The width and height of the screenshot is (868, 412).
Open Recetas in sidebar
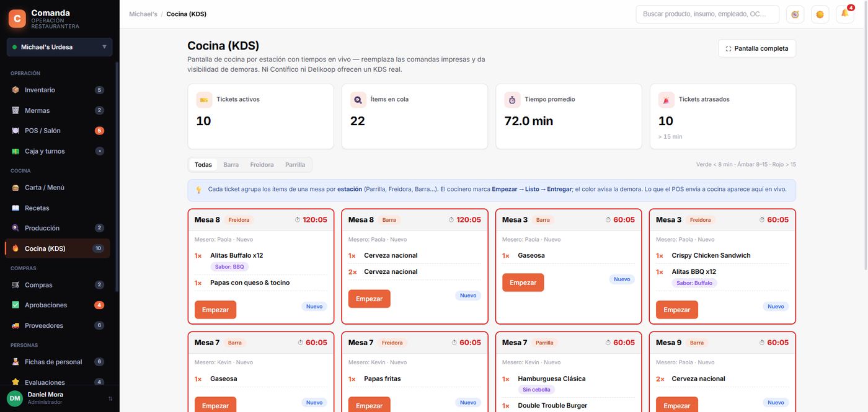coord(58,208)
